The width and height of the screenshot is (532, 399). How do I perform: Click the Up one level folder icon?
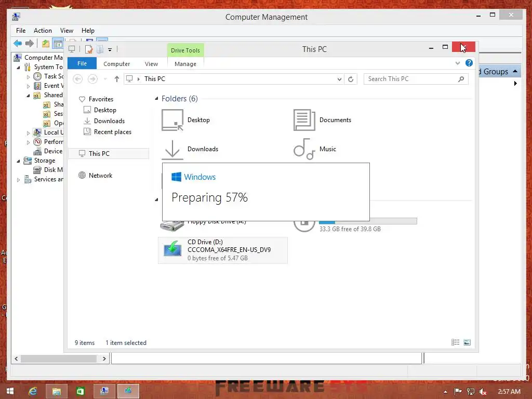tap(46, 44)
